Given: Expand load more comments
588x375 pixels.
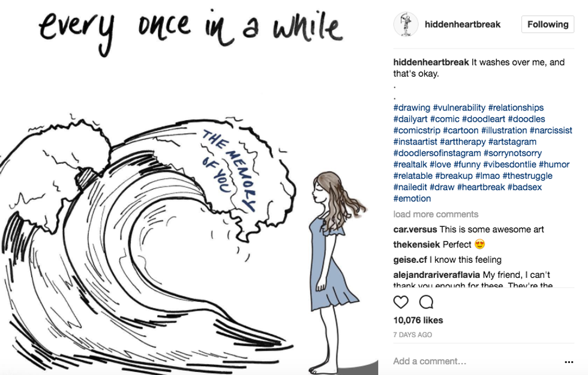Looking at the screenshot, I should click(x=436, y=214).
